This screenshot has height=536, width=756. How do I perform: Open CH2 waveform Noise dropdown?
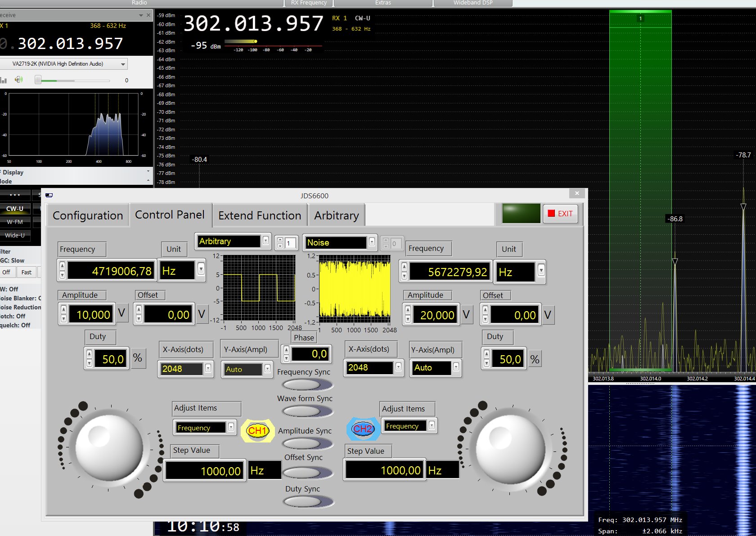(372, 242)
